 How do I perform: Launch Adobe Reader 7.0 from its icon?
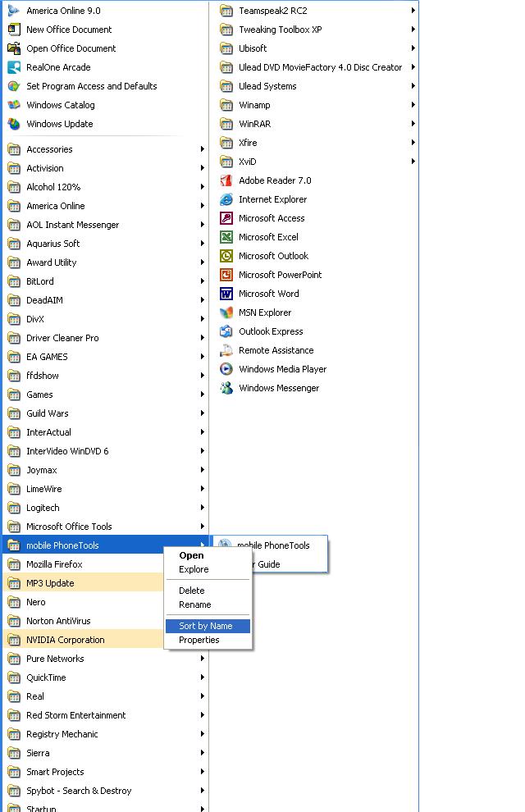point(226,180)
